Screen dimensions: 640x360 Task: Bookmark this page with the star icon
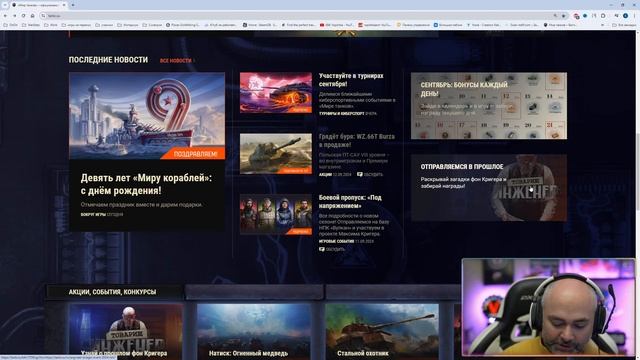[564, 16]
